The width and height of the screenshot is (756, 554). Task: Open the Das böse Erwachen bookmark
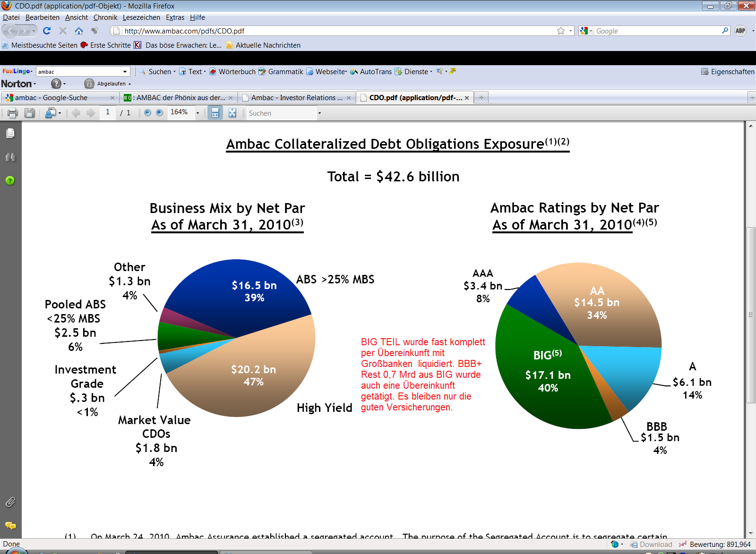click(178, 45)
